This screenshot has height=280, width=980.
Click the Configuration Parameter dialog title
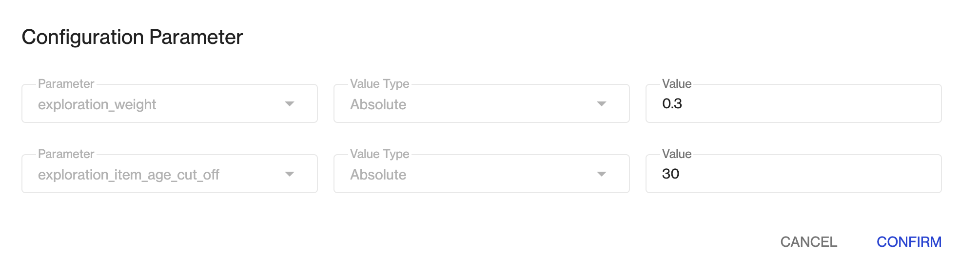pos(132,38)
